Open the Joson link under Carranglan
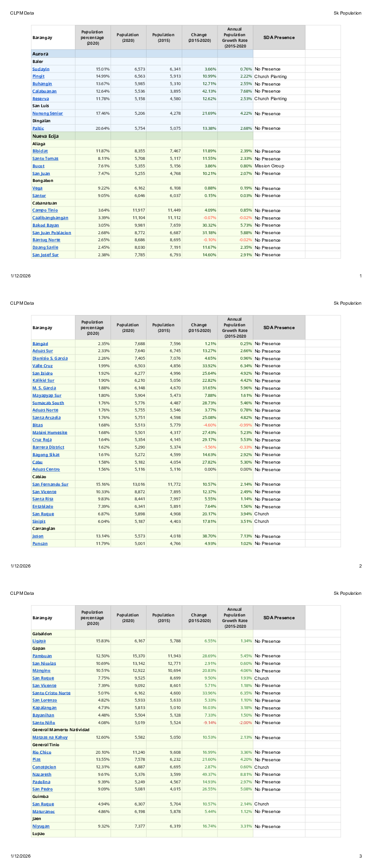372x868 pixels. [38, 536]
